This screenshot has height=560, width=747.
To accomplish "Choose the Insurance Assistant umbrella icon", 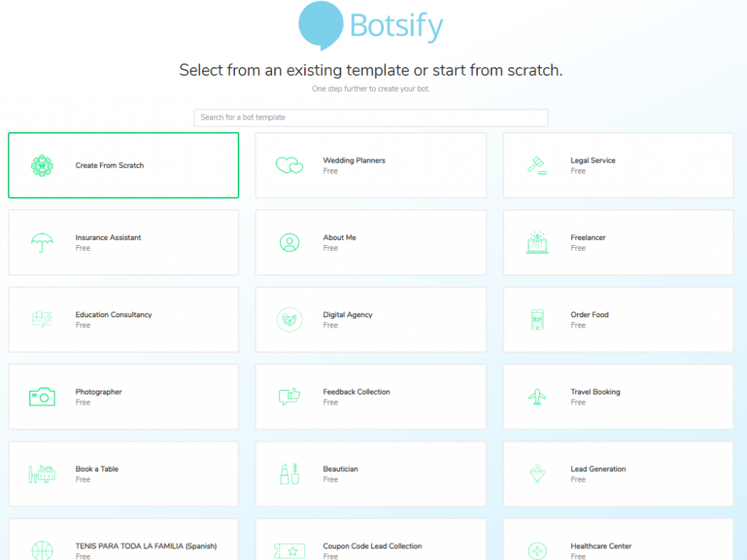I will pyautogui.click(x=42, y=242).
